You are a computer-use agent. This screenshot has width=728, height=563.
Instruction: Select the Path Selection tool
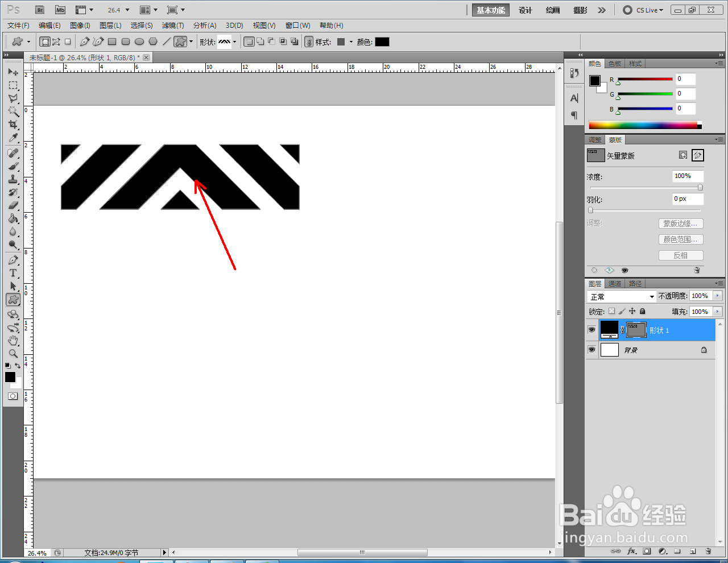click(13, 286)
